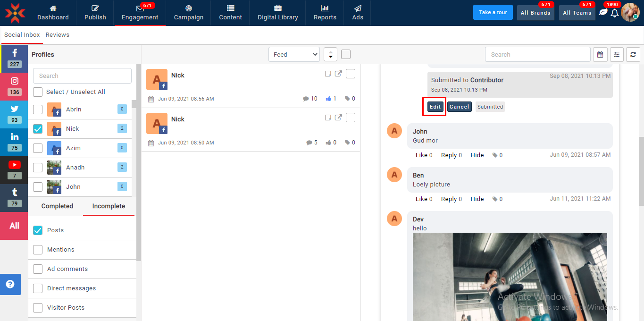Switch to the Reviews tab
This screenshot has width=644, height=321.
[x=57, y=35]
